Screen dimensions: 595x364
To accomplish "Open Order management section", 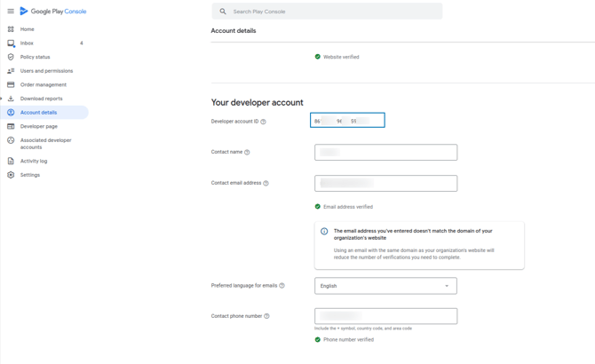I will point(43,84).
